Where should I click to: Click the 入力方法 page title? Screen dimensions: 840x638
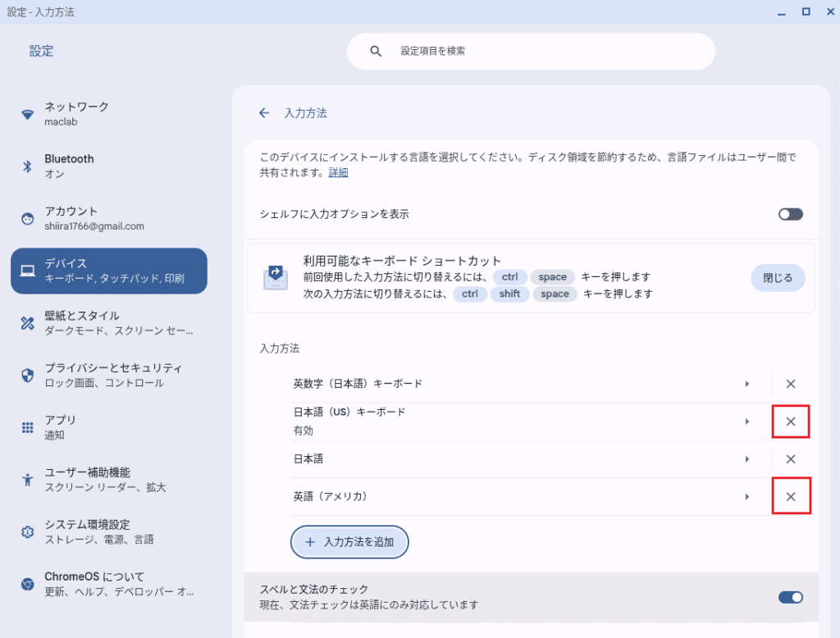(x=305, y=113)
